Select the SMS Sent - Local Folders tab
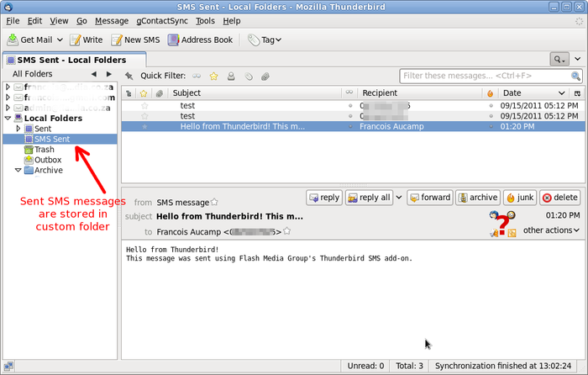The width and height of the screenshot is (588, 375). (x=74, y=60)
